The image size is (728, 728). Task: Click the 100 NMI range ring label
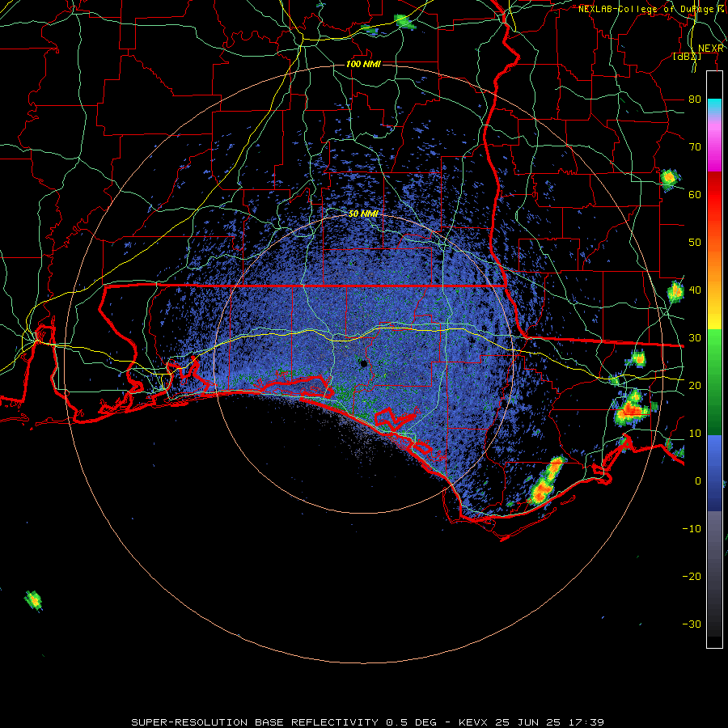(x=363, y=64)
